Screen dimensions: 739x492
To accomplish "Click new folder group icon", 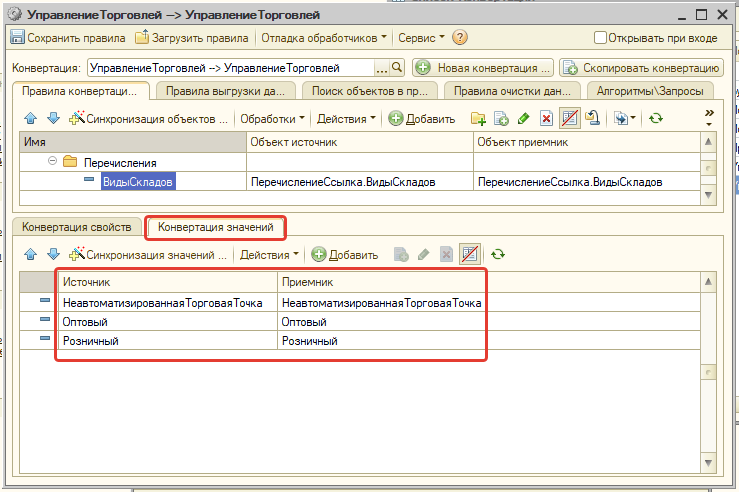I will (x=478, y=119).
